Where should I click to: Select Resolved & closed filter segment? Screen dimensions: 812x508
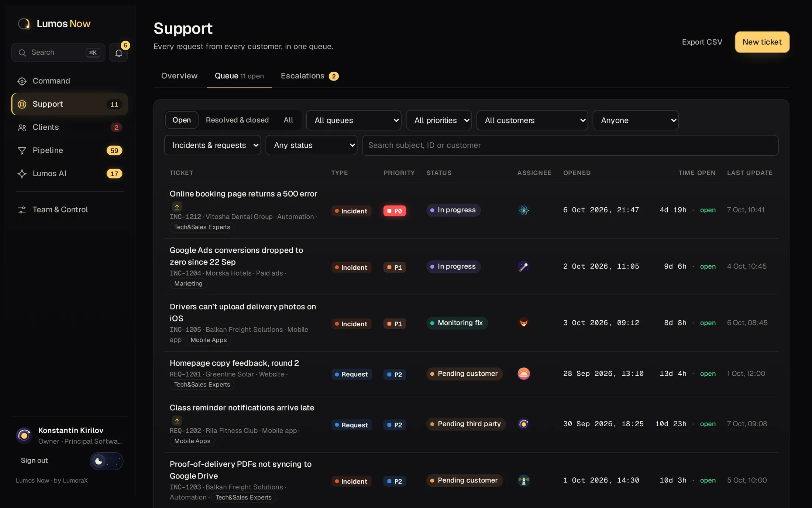pyautogui.click(x=237, y=120)
